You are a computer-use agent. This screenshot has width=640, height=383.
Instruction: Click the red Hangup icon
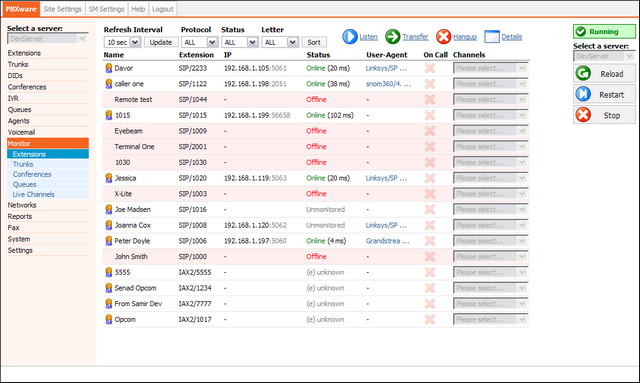click(443, 37)
